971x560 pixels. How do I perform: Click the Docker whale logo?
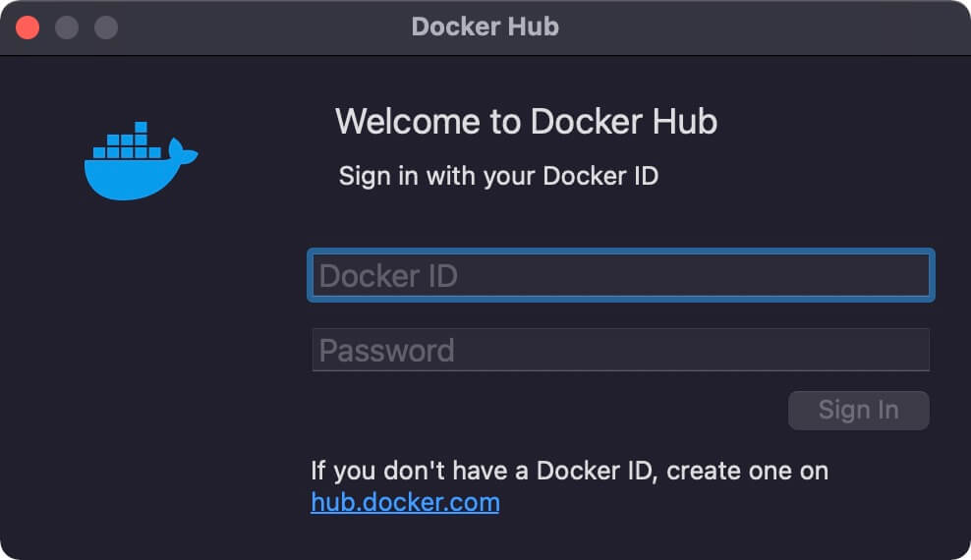[141, 161]
